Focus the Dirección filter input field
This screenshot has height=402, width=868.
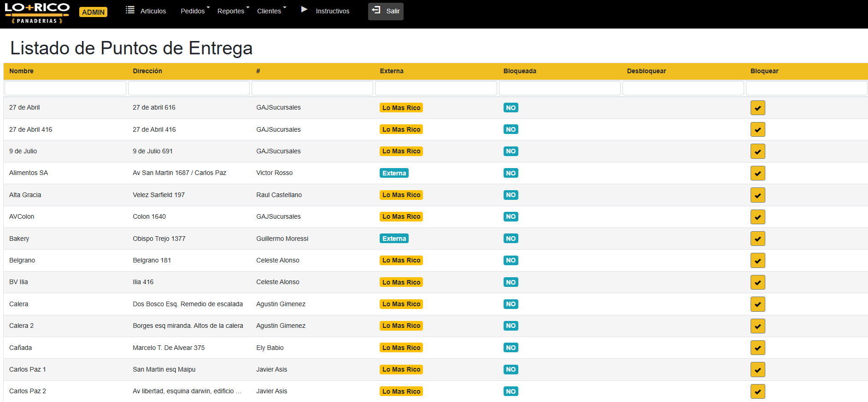coord(188,88)
